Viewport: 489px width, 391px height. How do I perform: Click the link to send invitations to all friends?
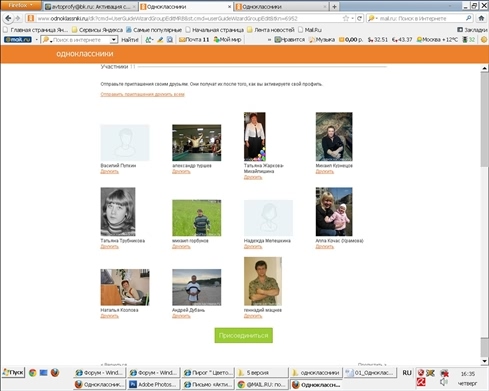tap(142, 94)
